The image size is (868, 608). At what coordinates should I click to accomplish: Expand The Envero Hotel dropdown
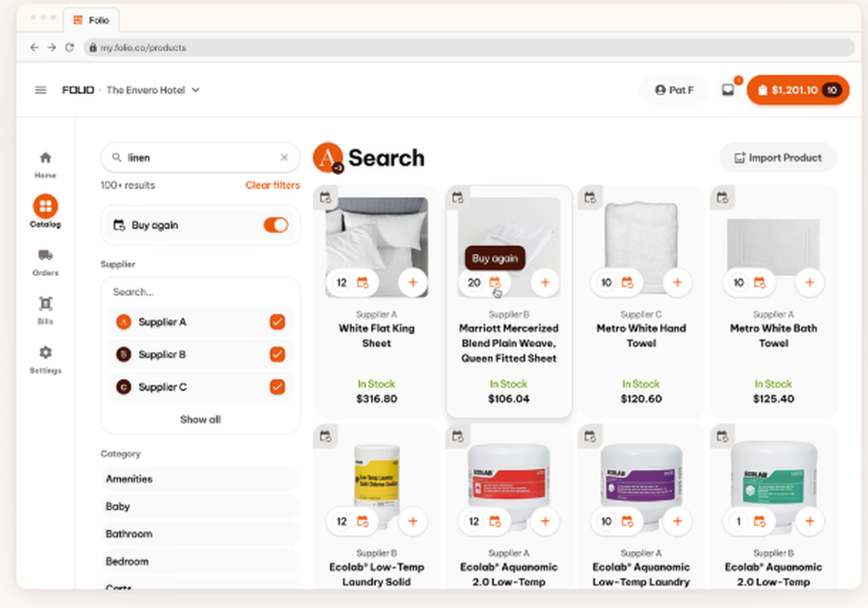click(153, 89)
